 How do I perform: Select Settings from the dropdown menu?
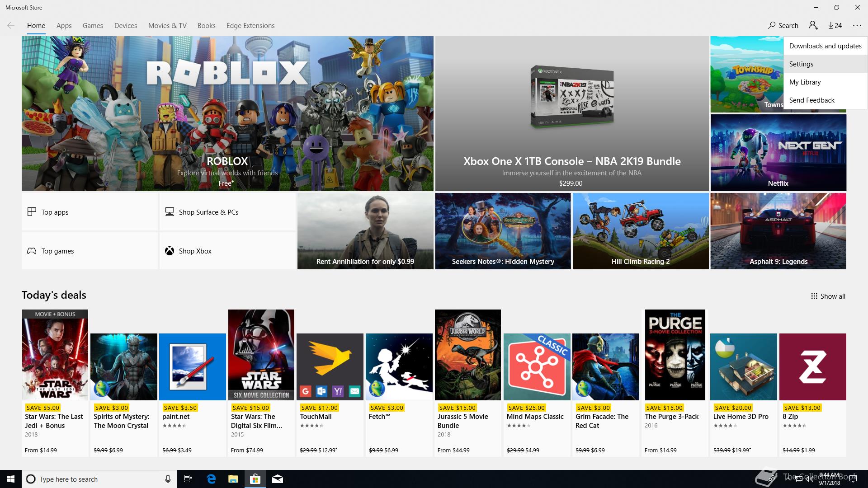(826, 64)
